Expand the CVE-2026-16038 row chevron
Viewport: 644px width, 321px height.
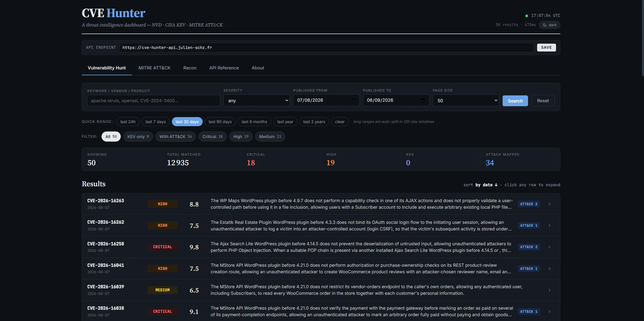tap(549, 311)
